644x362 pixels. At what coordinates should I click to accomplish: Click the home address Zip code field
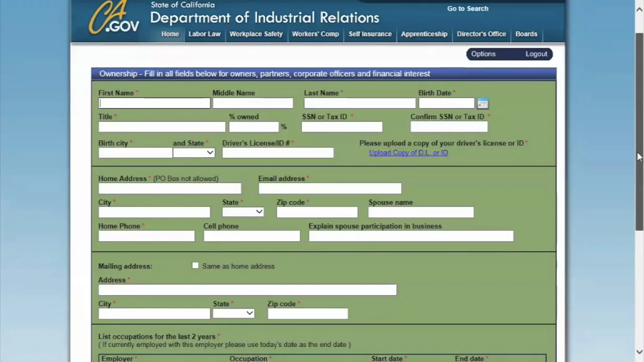click(x=317, y=212)
